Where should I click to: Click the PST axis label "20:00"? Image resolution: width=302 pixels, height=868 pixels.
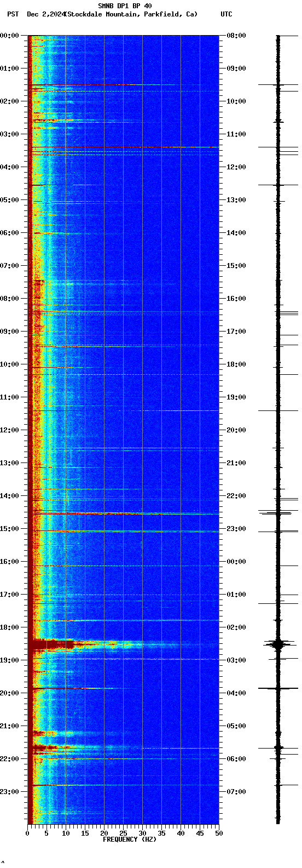click(x=9, y=693)
